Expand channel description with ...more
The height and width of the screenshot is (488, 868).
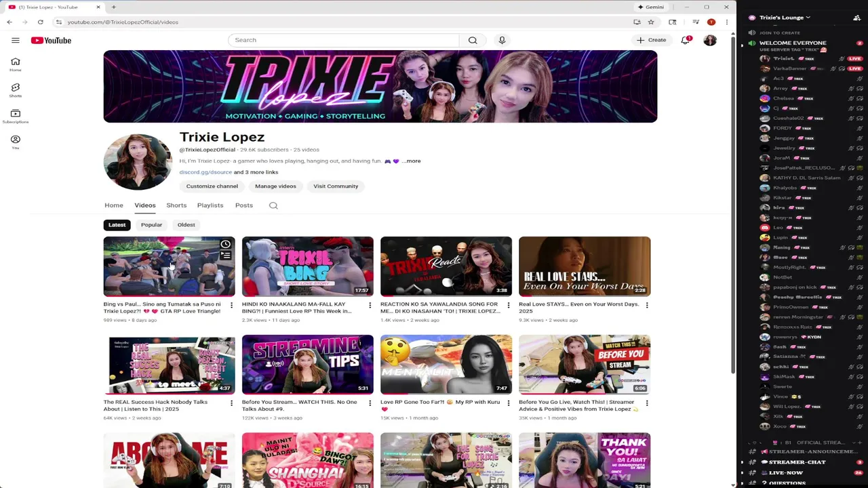[x=411, y=161]
